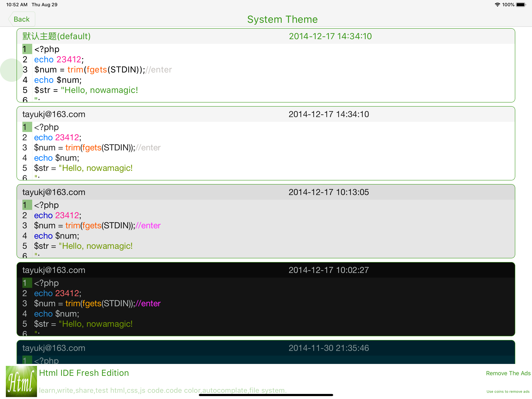Tap the battery icon in status bar
Screen dimensions: 532x399
click(521, 4)
